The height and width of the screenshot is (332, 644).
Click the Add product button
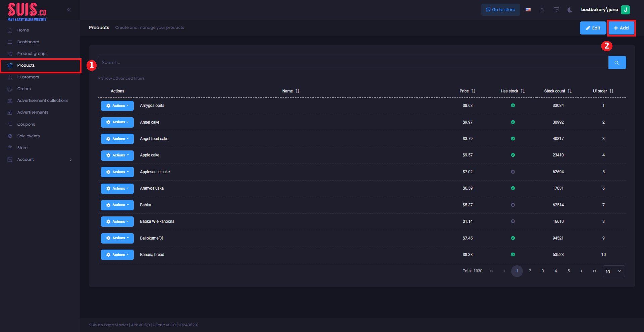coord(621,28)
